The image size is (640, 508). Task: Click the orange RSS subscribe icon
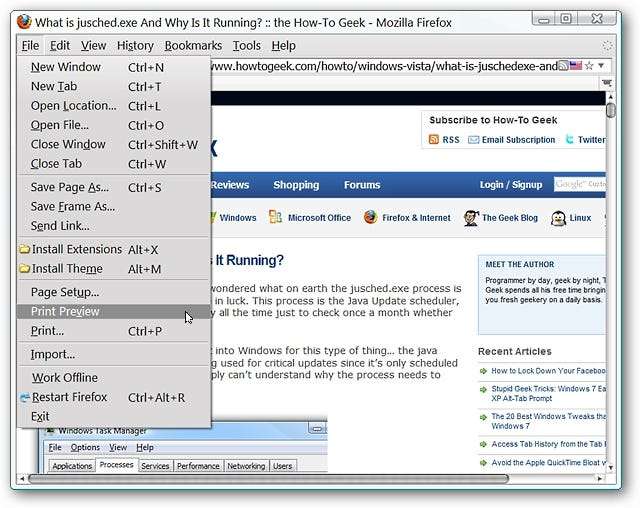click(433, 140)
